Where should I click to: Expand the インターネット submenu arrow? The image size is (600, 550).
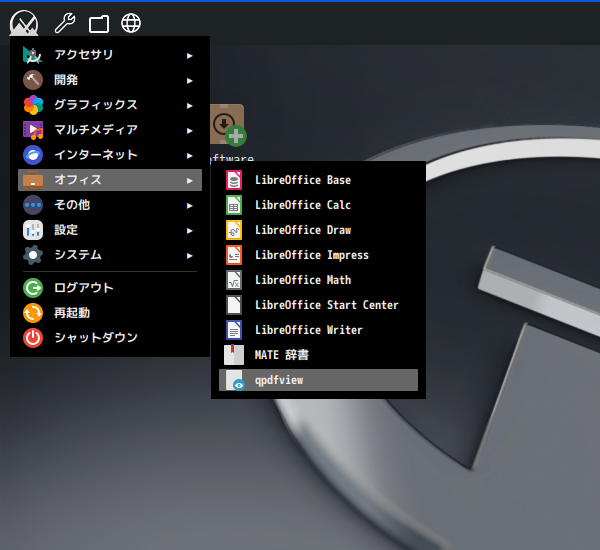pyautogui.click(x=189, y=156)
